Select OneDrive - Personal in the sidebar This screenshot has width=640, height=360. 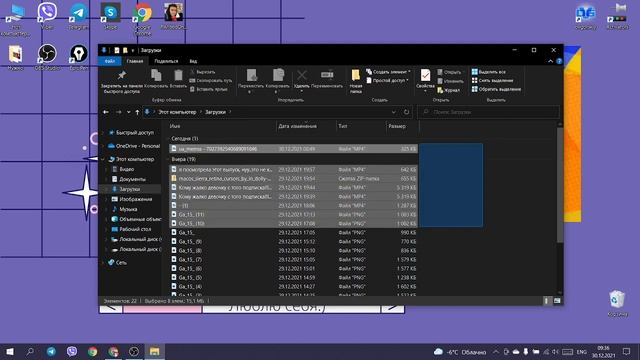pos(138,146)
